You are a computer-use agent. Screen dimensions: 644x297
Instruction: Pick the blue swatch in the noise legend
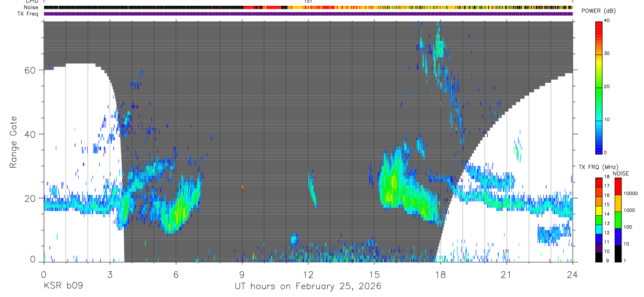pos(618,236)
